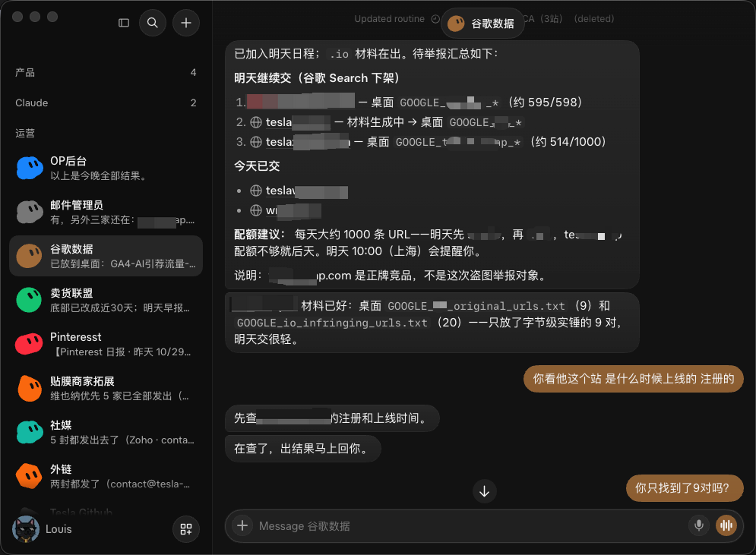Open the OP后台 conversation
756x555 pixels.
pos(106,168)
